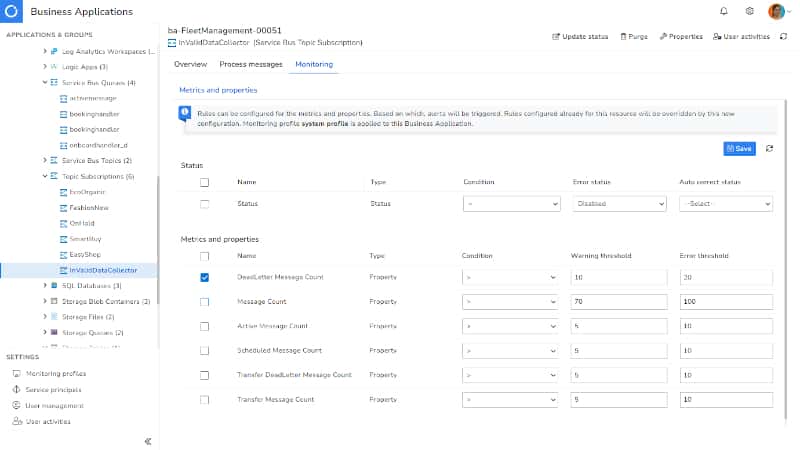Open the settings gear icon in header
Screen dimensions: 800x450
click(750, 11)
